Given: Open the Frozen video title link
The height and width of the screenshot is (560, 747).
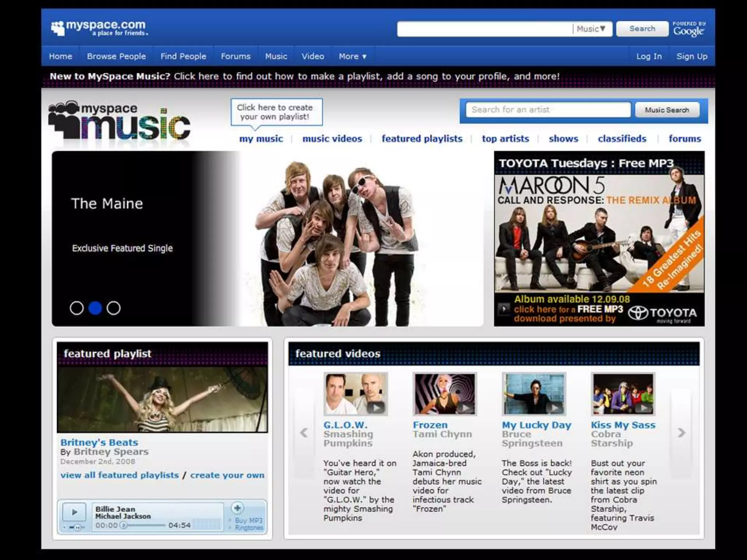Looking at the screenshot, I should coord(430,425).
